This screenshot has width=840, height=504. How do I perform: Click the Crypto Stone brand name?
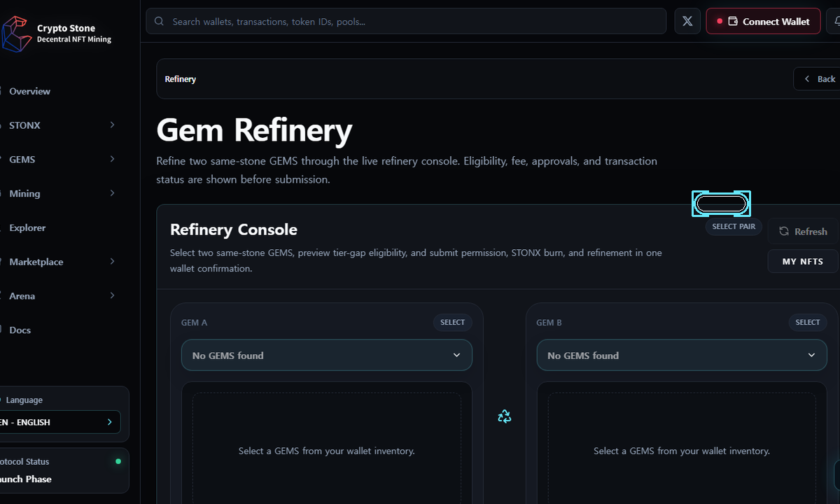(x=66, y=29)
